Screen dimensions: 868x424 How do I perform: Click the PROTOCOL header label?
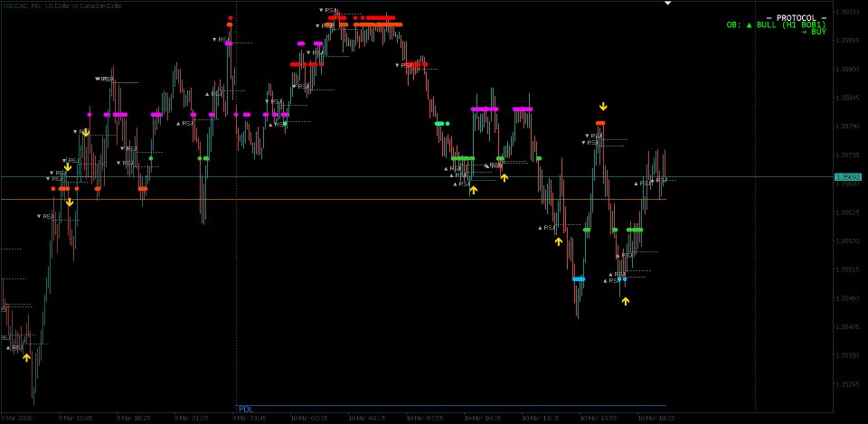click(x=796, y=18)
